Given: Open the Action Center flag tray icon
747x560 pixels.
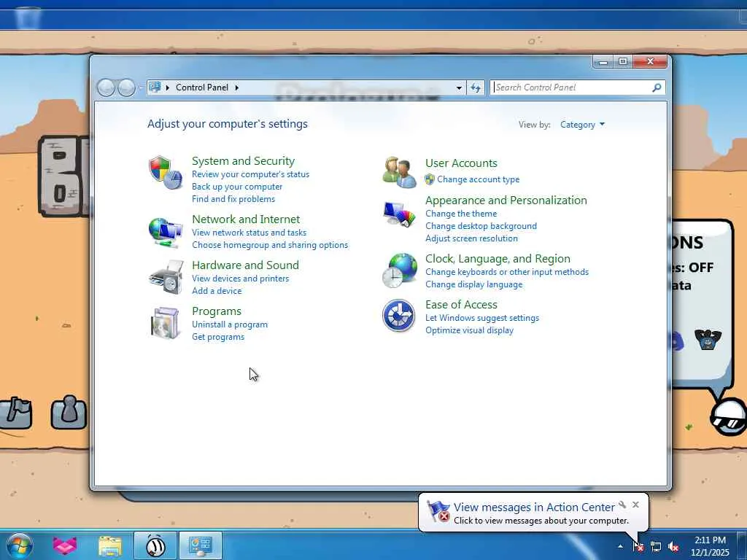Looking at the screenshot, I should pos(638,546).
